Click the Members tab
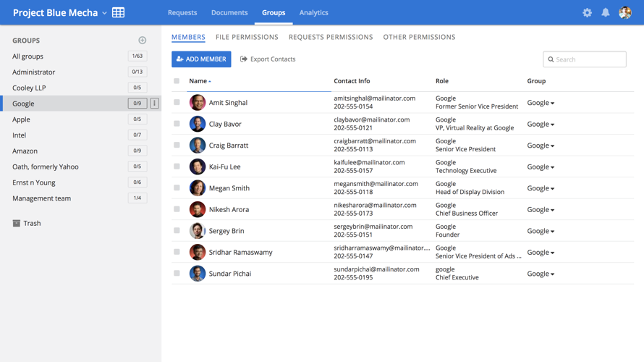Viewport: 644px width, 362px height. coord(188,37)
